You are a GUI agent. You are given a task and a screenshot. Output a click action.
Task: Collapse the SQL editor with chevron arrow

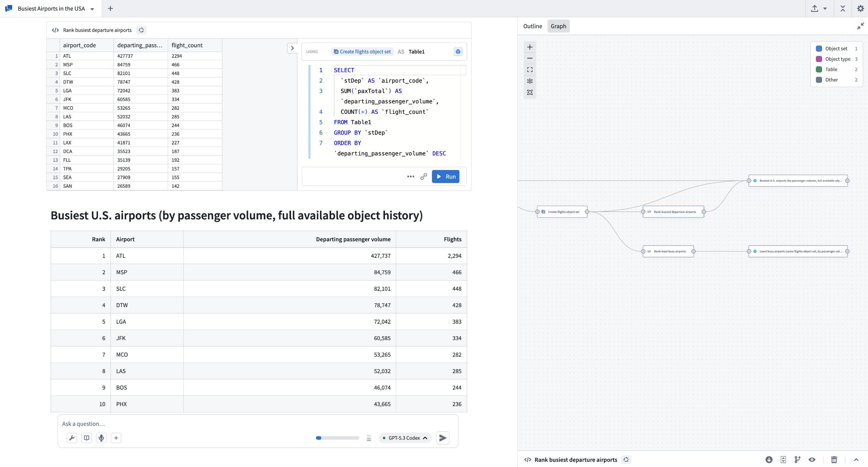pos(292,48)
